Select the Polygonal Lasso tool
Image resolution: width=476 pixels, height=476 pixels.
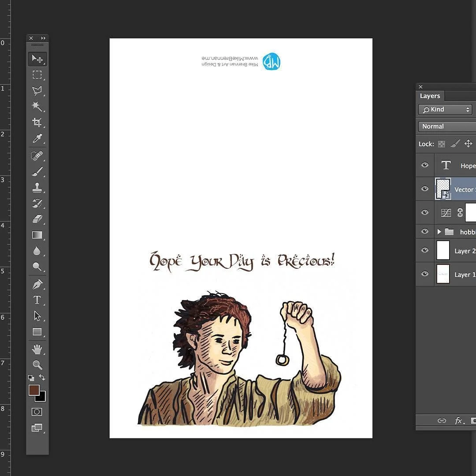(37, 90)
